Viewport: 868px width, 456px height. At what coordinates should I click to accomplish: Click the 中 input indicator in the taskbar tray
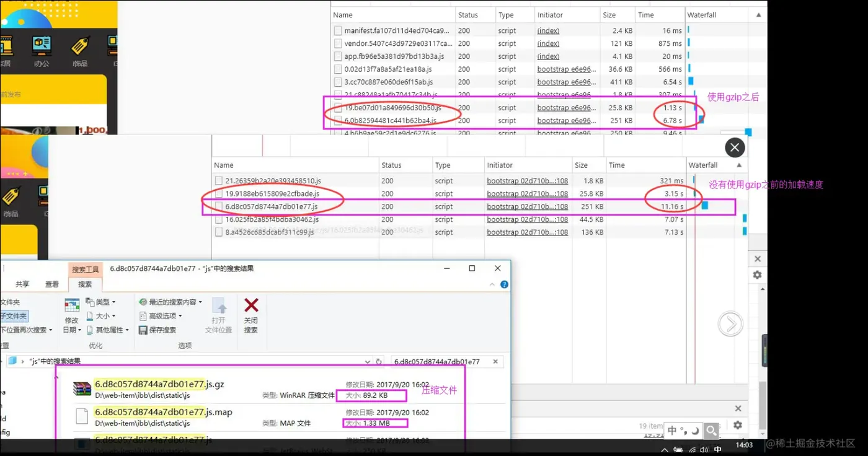coord(718,449)
